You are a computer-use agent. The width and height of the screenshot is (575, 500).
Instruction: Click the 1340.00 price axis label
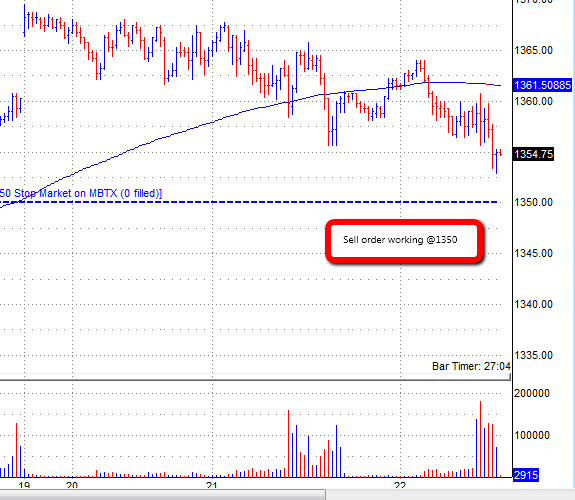(533, 304)
